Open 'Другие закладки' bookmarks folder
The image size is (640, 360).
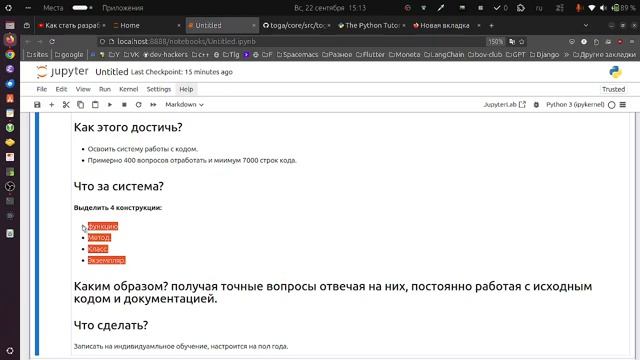(604, 54)
